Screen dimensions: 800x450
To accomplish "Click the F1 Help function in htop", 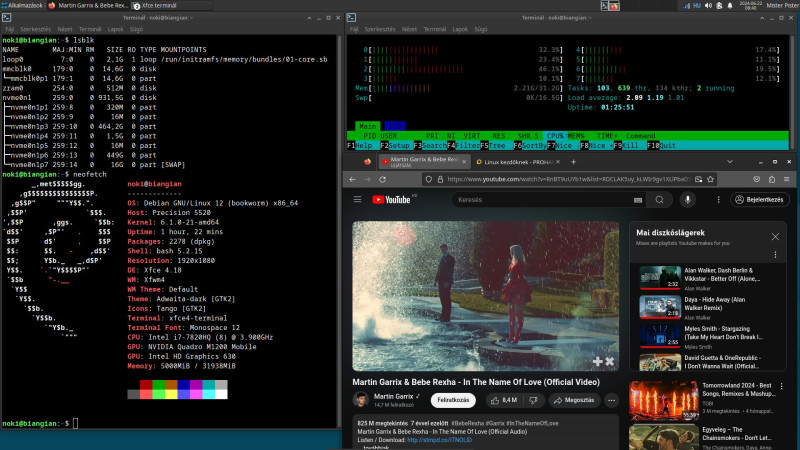I will (x=359, y=145).
